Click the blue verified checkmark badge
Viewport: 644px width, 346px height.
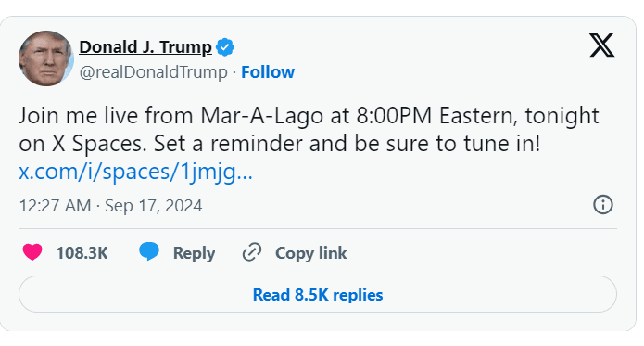(x=225, y=47)
